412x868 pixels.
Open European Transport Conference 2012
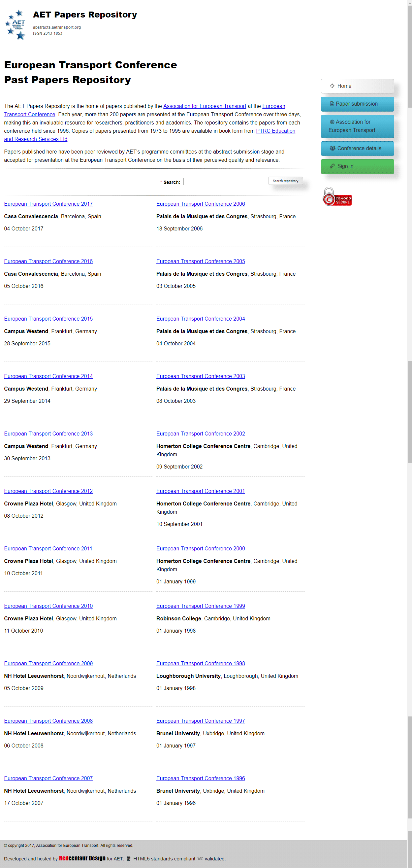pyautogui.click(x=48, y=491)
